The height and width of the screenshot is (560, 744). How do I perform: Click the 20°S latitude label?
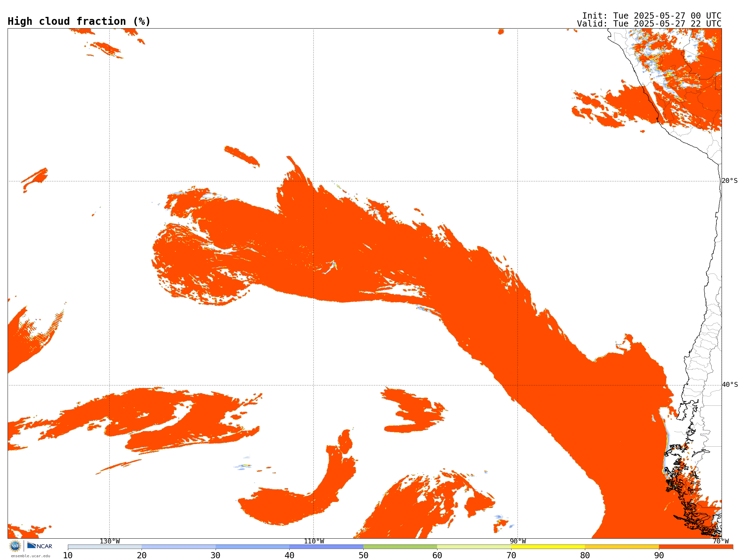point(730,181)
